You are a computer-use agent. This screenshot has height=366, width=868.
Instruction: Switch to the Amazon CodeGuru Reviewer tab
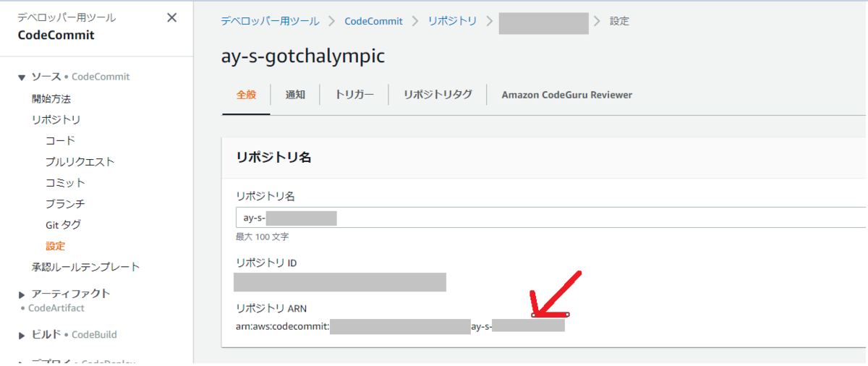(x=567, y=95)
